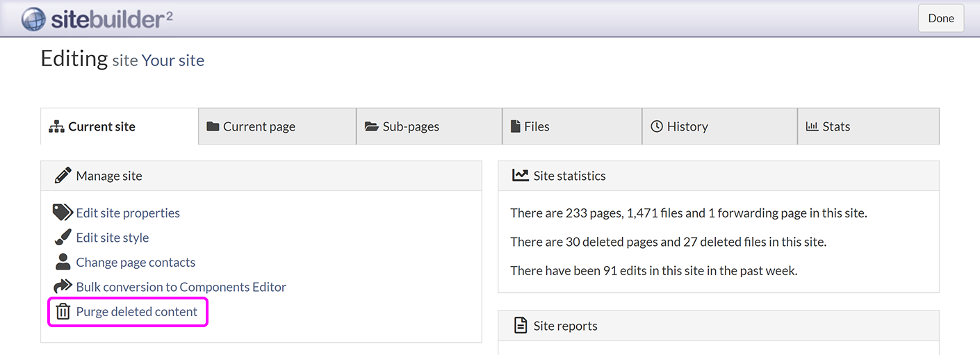The height and width of the screenshot is (355, 980).
Task: Click the document icon beside Site reports
Action: pos(520,326)
